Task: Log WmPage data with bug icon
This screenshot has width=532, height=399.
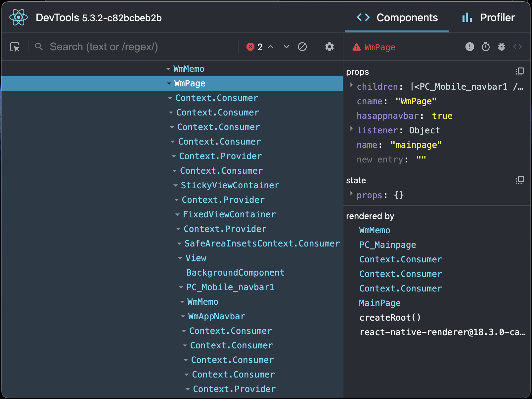Action: pos(501,47)
